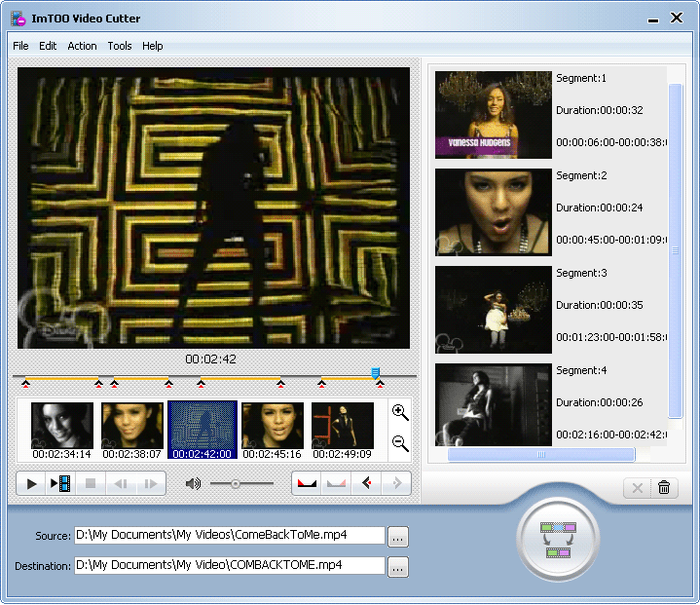The width and height of the screenshot is (700, 605).
Task: Stop video playback
Action: (91, 483)
